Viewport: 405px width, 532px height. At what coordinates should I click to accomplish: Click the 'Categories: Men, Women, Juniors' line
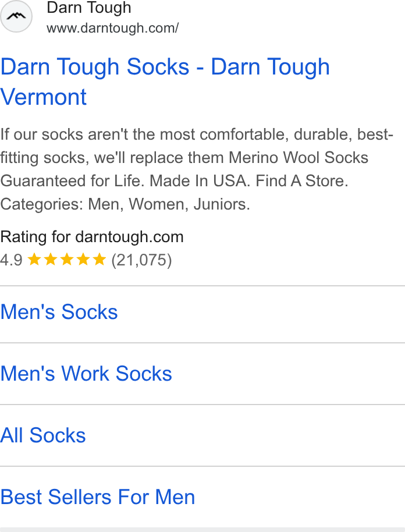(125, 204)
